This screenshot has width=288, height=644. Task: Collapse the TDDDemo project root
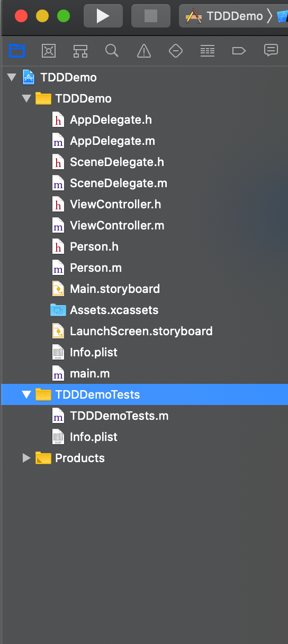[x=12, y=78]
